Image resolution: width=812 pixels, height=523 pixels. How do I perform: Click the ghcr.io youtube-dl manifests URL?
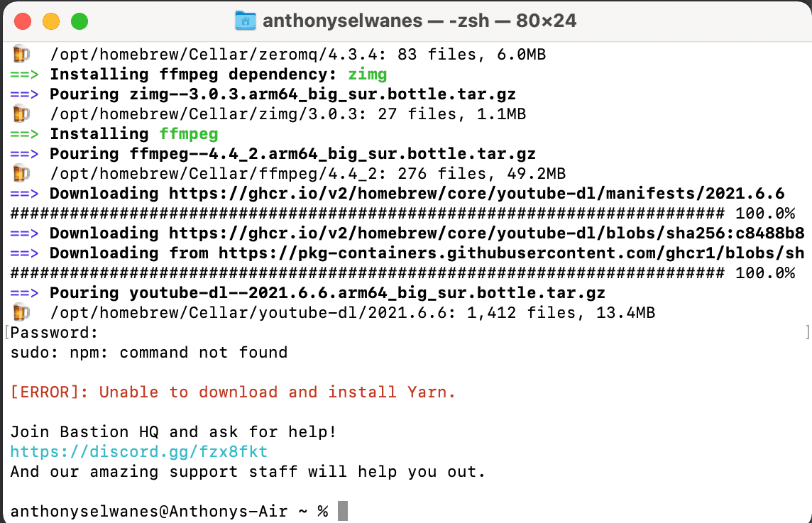[476, 194]
